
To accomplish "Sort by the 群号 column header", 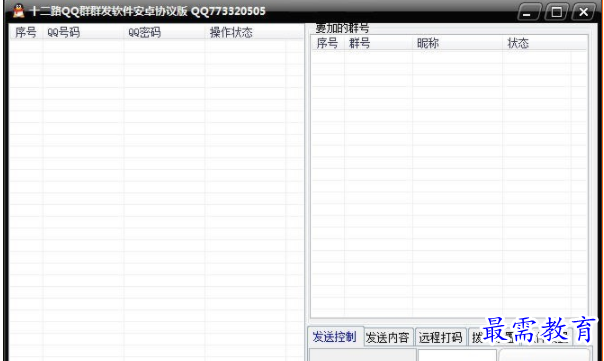I will [x=378, y=43].
